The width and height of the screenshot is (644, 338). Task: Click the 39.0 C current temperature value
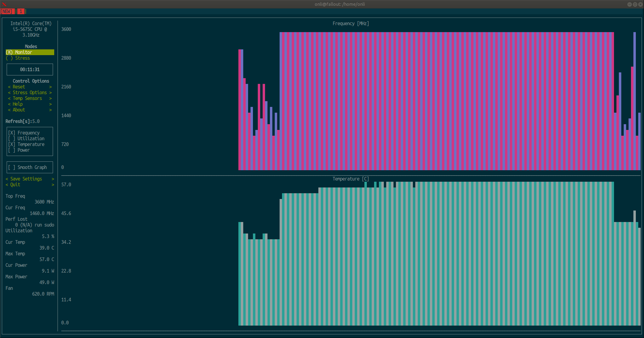pyautogui.click(x=47, y=248)
